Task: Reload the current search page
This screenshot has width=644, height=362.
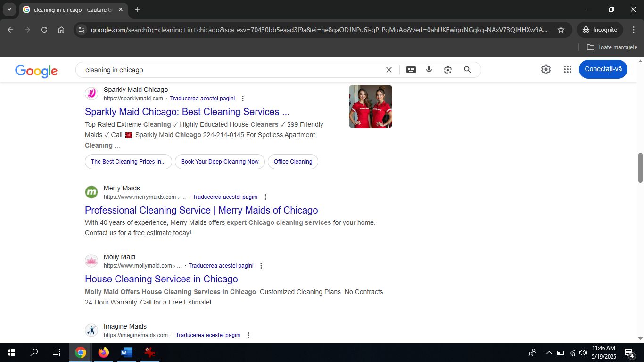Action: (44, 29)
